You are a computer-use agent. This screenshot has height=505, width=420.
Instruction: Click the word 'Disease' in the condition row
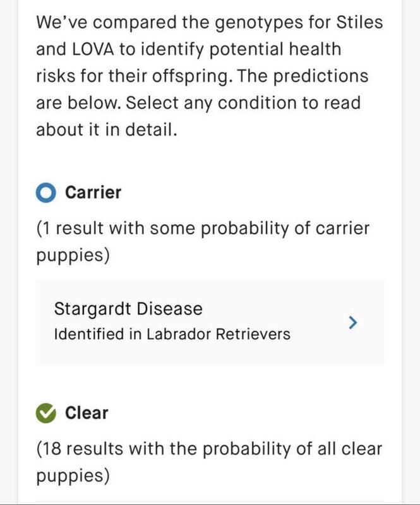point(169,309)
